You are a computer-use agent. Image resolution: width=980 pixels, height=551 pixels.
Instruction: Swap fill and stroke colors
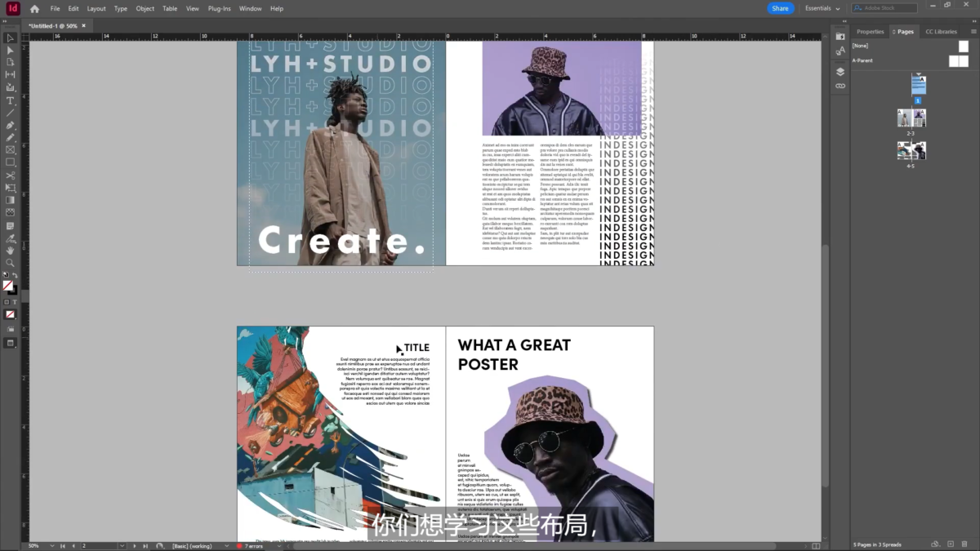(x=14, y=276)
